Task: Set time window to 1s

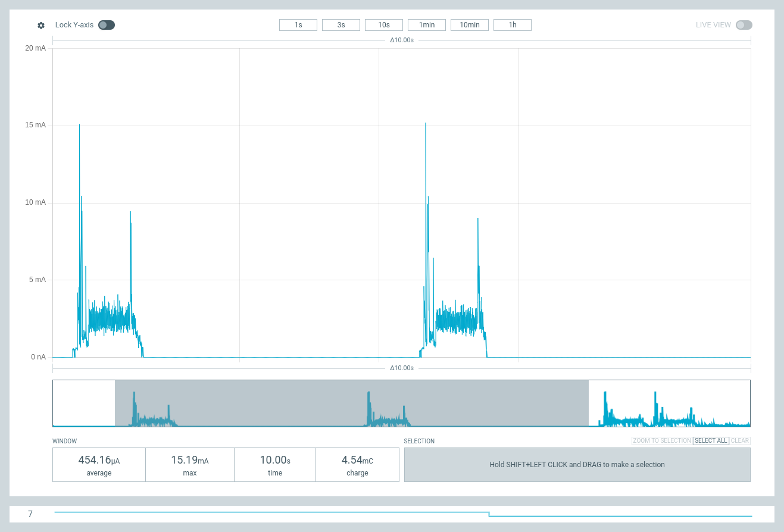Action: [x=298, y=25]
